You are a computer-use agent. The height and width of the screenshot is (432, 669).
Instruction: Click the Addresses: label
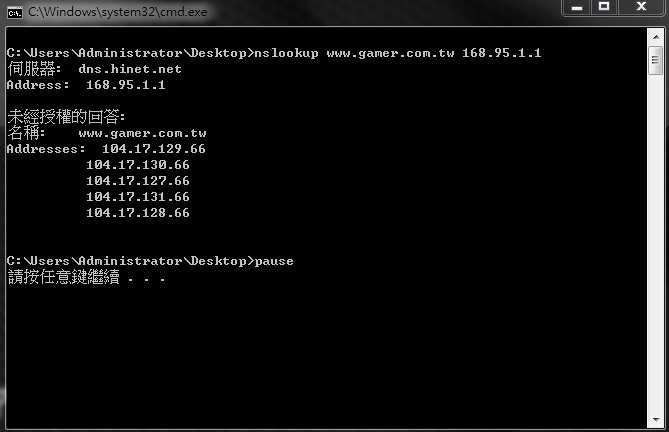coord(46,149)
